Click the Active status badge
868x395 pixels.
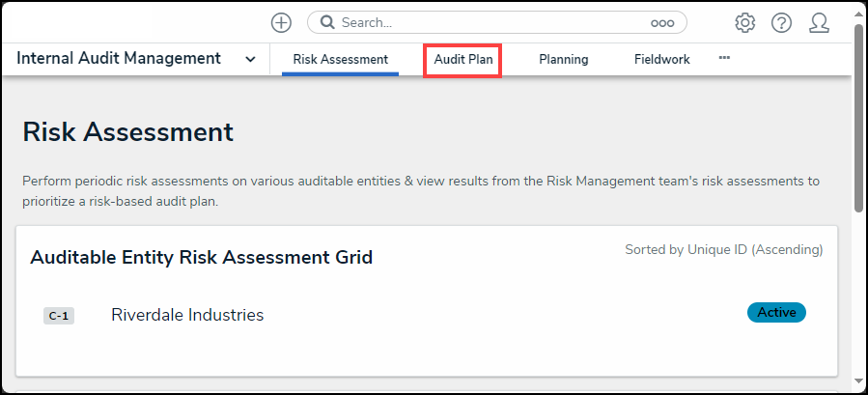775,312
